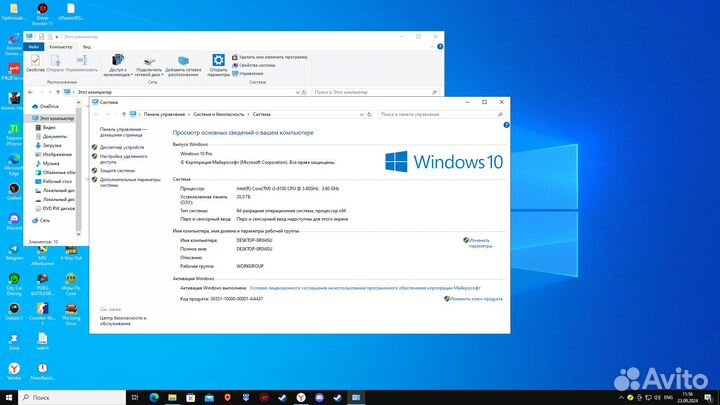The width and height of the screenshot is (720, 405).
Task: Open the Файл tab in Explorer
Action: [34, 47]
